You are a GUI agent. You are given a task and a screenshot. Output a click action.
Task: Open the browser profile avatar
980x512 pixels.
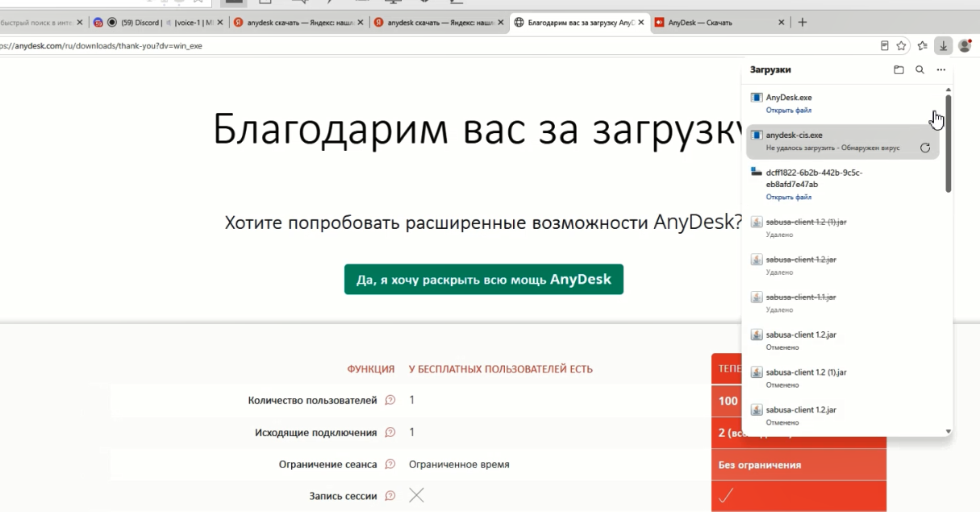click(964, 46)
